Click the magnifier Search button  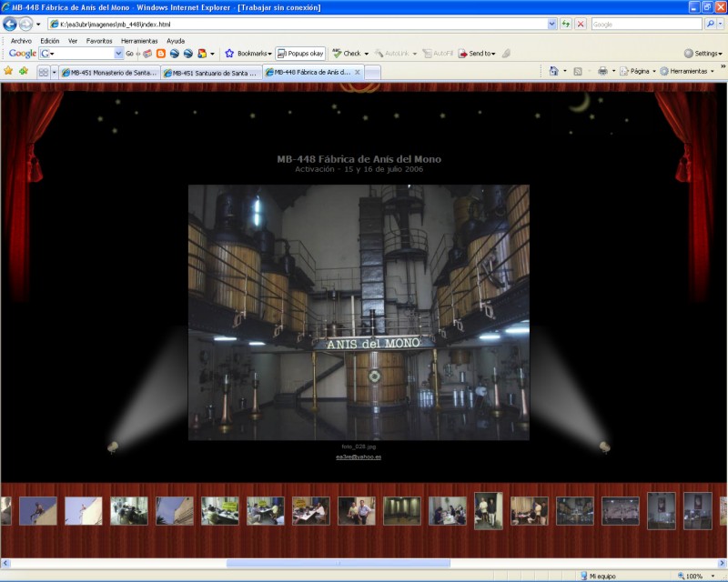[x=710, y=25]
